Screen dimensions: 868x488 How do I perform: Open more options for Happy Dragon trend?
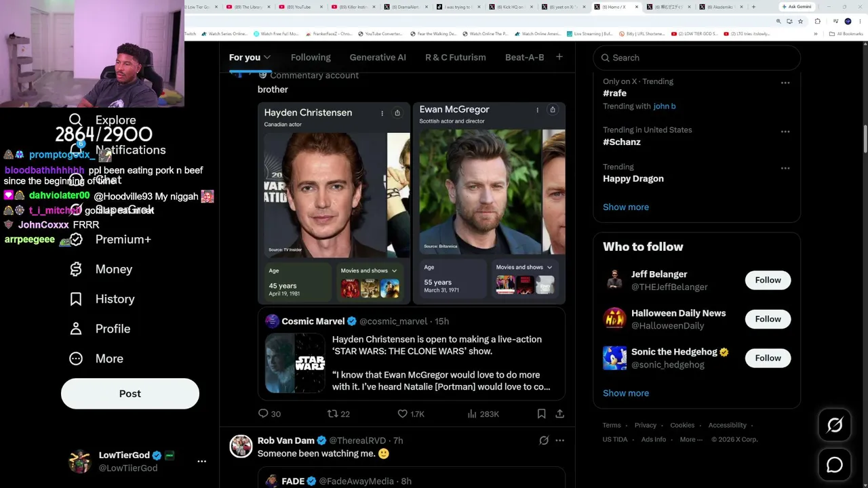click(x=785, y=168)
